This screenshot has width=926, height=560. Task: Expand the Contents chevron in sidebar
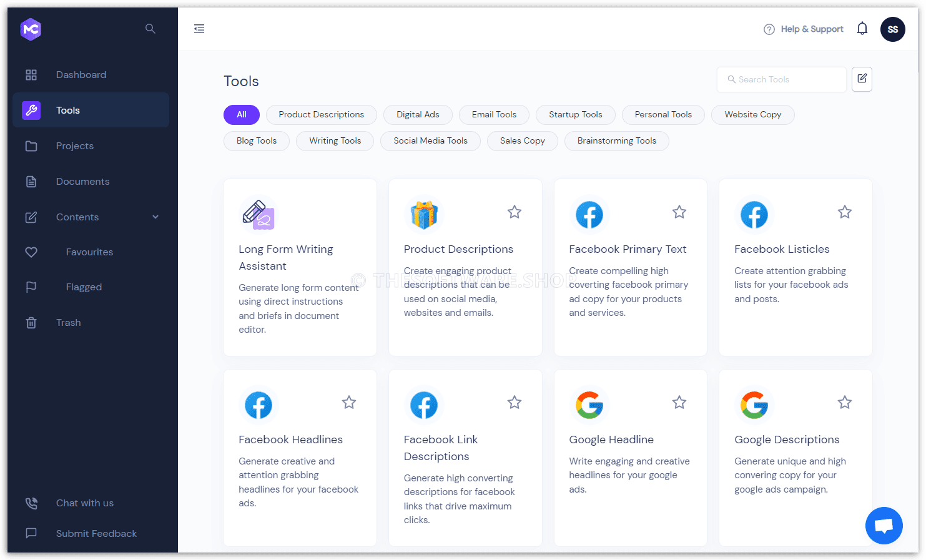point(155,217)
